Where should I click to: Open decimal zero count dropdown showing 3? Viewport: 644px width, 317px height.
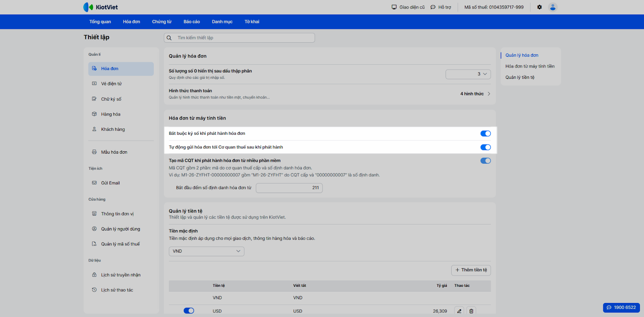(x=468, y=74)
